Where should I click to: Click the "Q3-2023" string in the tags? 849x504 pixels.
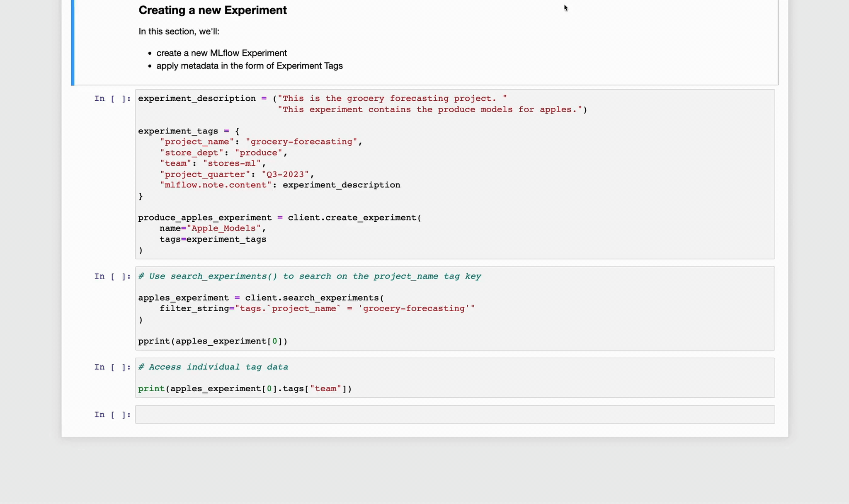tap(285, 174)
